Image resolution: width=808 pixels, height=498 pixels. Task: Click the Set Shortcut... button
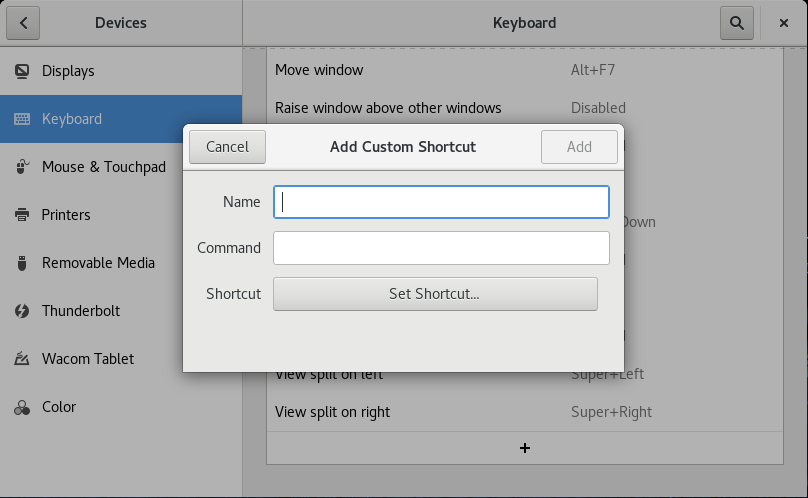click(x=435, y=294)
